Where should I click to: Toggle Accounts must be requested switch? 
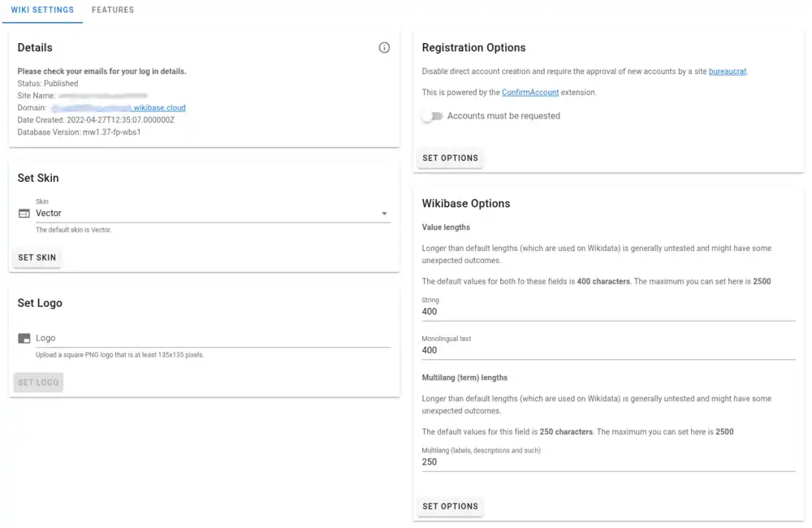432,116
